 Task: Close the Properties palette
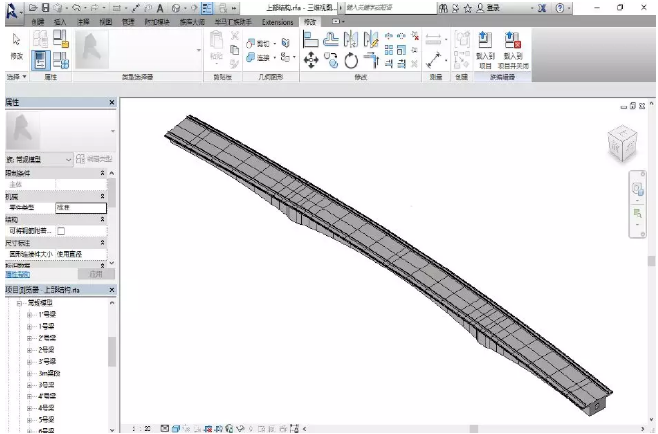click(x=112, y=102)
